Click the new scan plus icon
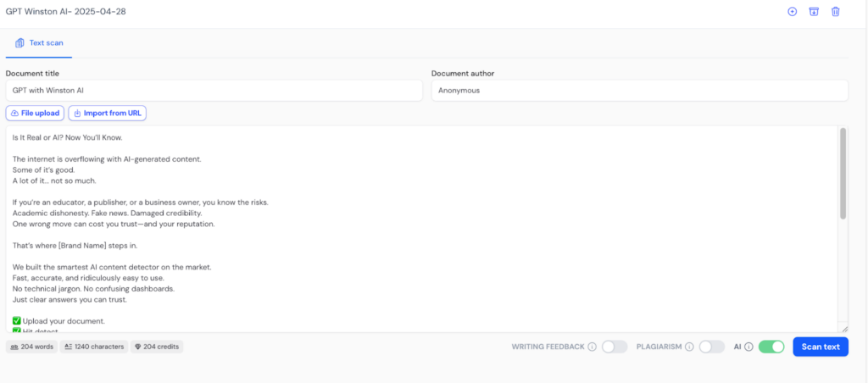This screenshot has height=383, width=868. [x=793, y=12]
